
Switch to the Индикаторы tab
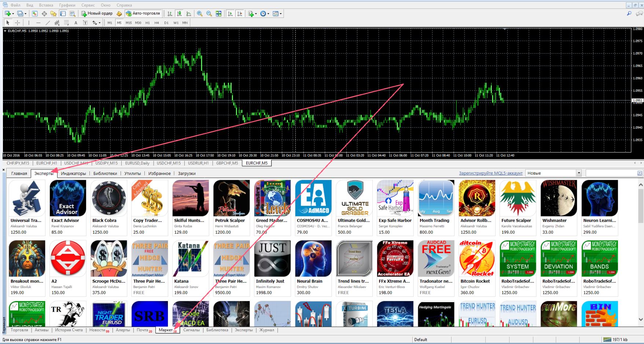click(73, 173)
